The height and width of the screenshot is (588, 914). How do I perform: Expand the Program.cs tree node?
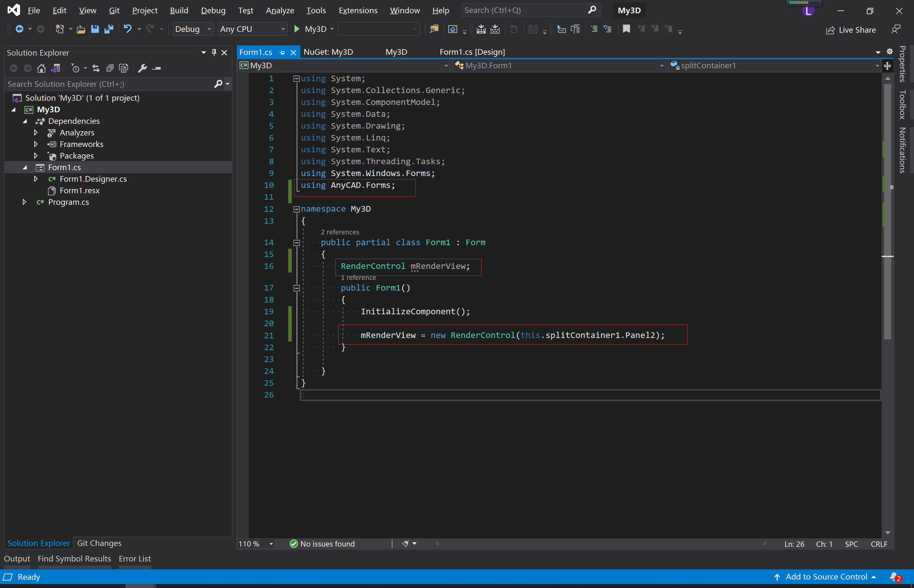[25, 202]
